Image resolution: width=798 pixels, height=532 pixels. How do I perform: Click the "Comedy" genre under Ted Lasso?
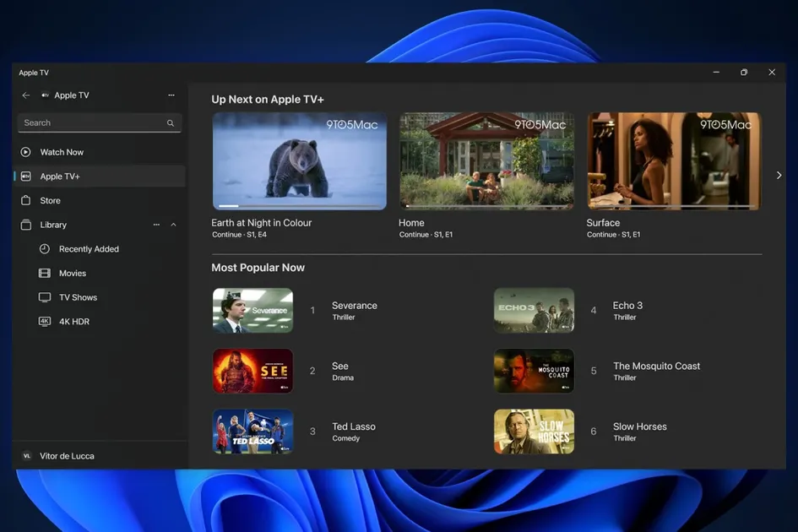tap(346, 438)
